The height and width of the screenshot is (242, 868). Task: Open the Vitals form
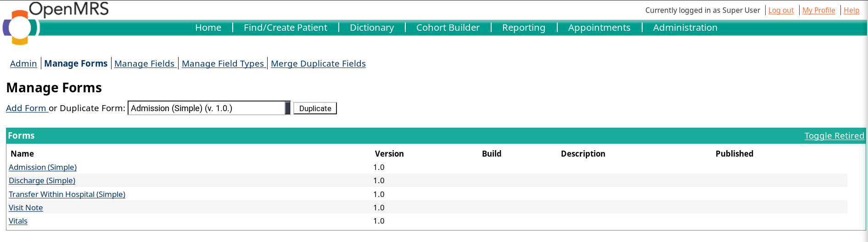[18, 221]
